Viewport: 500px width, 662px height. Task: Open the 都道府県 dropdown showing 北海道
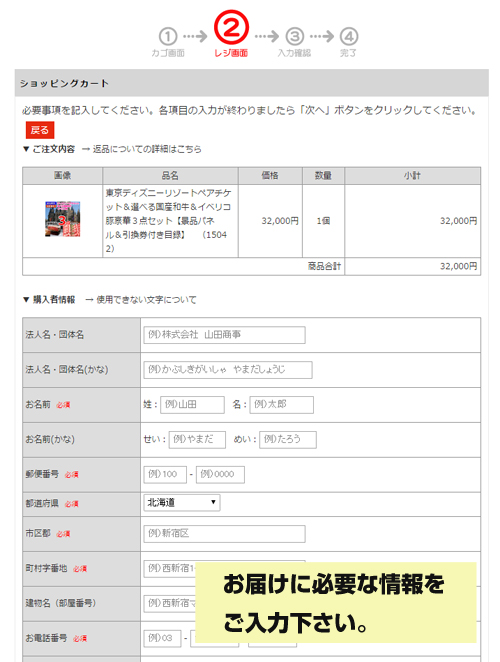(x=182, y=502)
